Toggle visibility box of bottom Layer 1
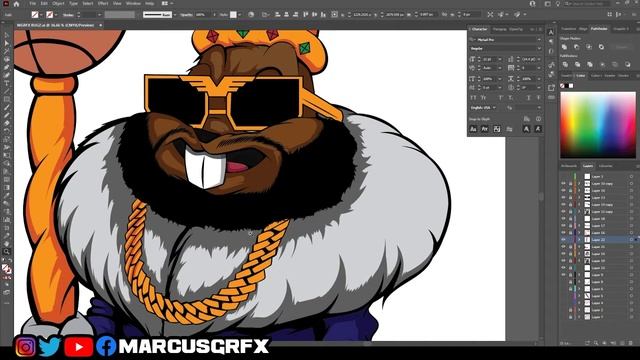 coord(563,317)
